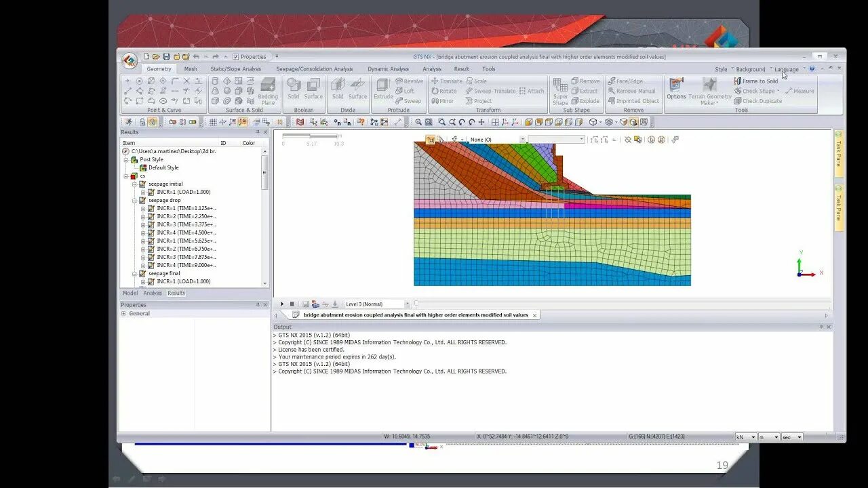Click the Divide Surface tool
The height and width of the screenshot is (488, 868).
coord(357,89)
